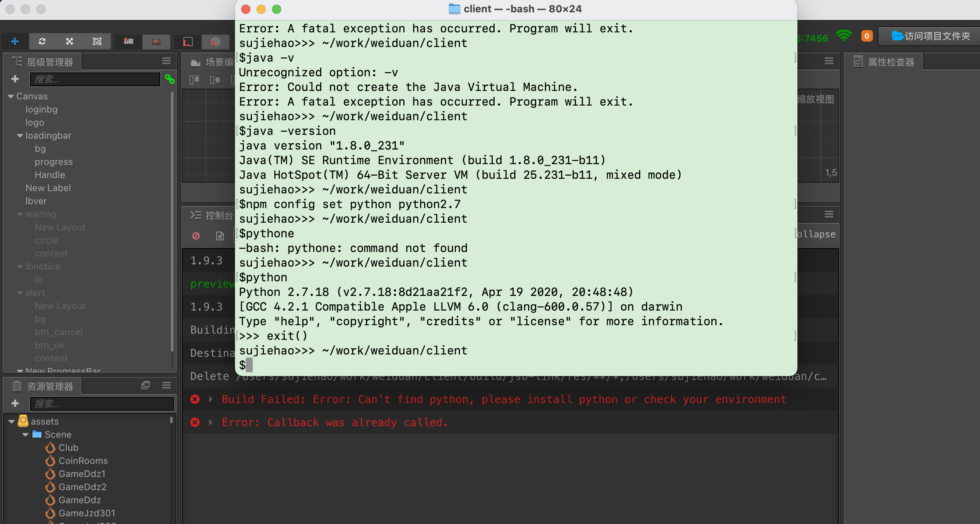Click the 访问项目文件夹 button

point(931,36)
